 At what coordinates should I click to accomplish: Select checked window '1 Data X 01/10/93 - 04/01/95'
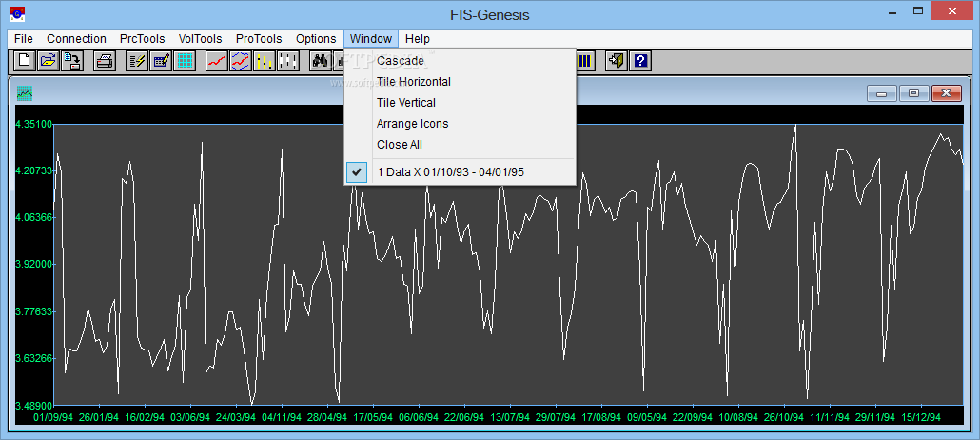pyautogui.click(x=460, y=172)
